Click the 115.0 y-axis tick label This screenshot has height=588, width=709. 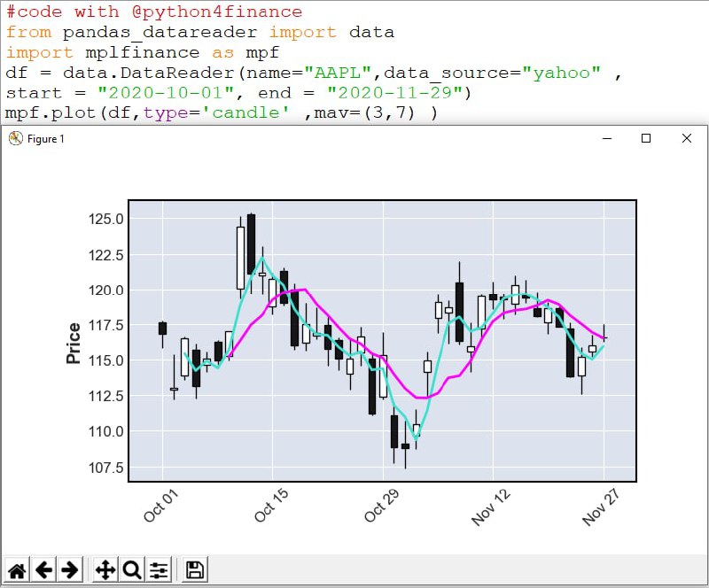pos(105,360)
